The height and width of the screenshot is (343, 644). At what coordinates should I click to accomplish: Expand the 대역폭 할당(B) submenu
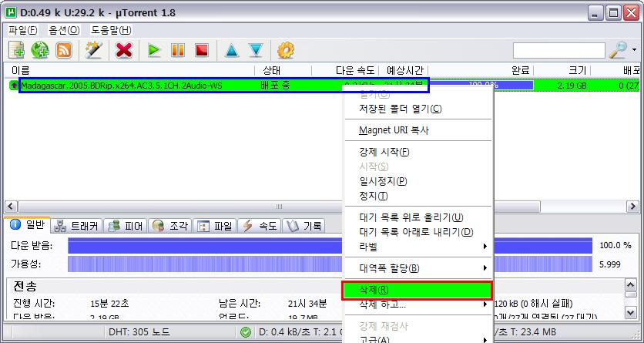click(x=418, y=269)
